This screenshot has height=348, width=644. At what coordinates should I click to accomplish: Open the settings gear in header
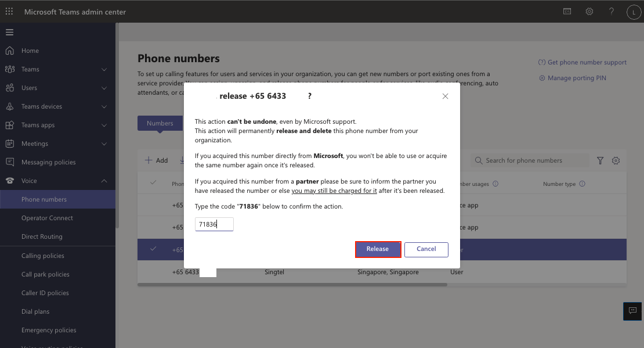point(589,12)
